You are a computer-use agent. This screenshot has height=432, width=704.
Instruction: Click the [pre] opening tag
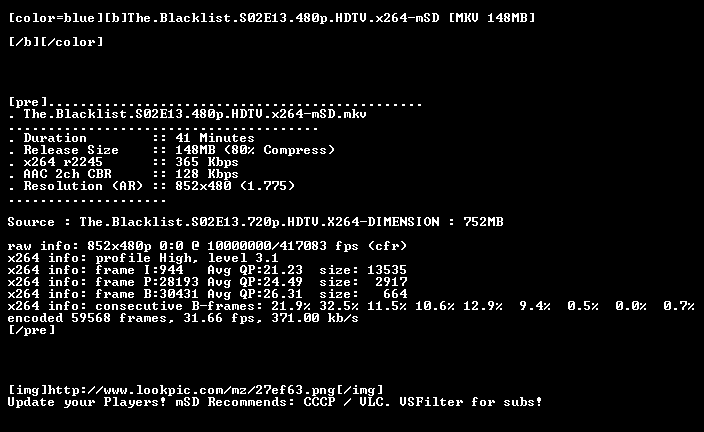28,102
